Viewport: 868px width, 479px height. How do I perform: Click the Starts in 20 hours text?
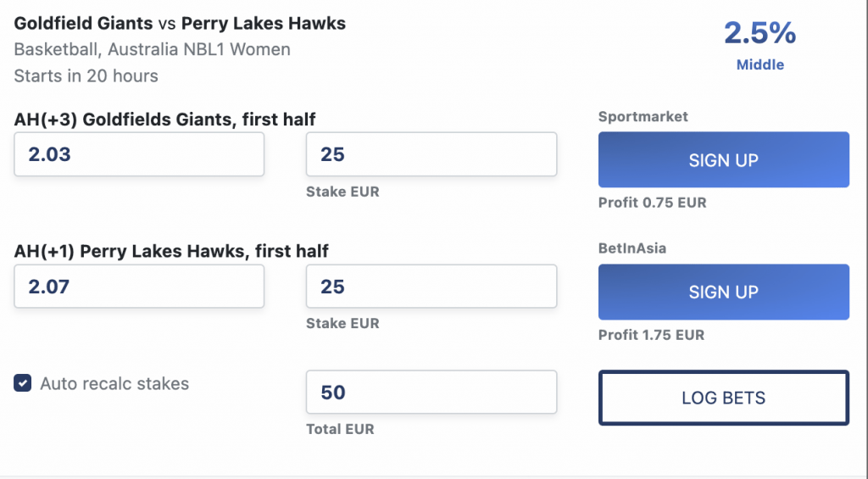point(86,75)
